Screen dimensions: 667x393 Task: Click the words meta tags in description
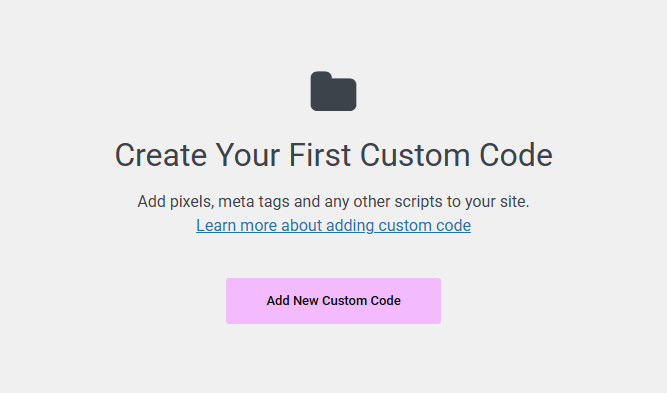tap(254, 202)
